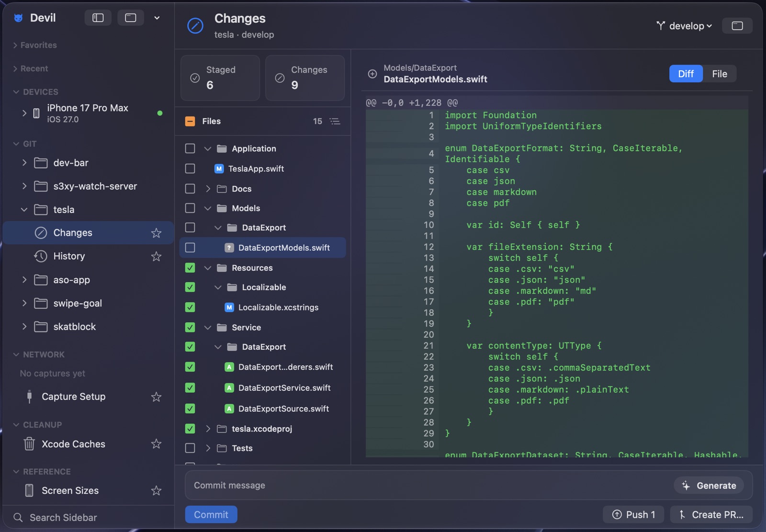The image size is (766, 532).
Task: Toggle the Files select-all checkbox
Action: [190, 121]
